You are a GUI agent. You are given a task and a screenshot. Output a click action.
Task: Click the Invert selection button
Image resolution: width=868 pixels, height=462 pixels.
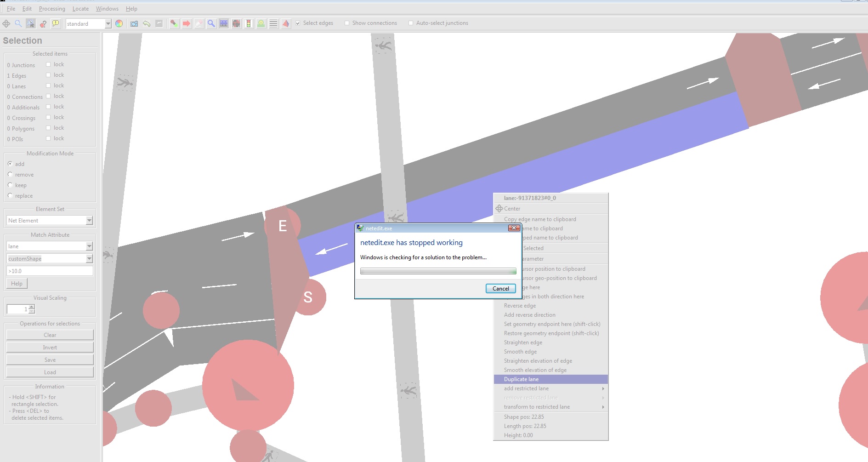50,348
